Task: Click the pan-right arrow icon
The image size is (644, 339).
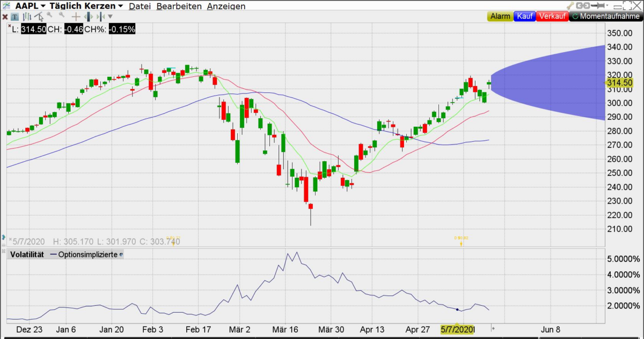Action: click(x=99, y=17)
